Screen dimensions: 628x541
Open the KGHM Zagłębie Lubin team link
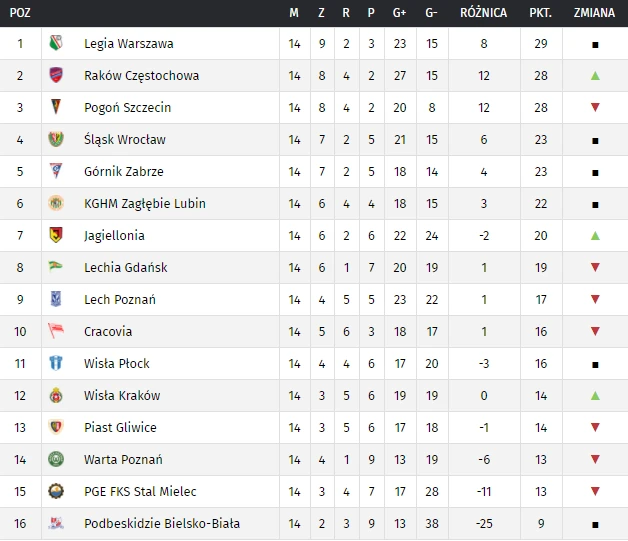[144, 204]
